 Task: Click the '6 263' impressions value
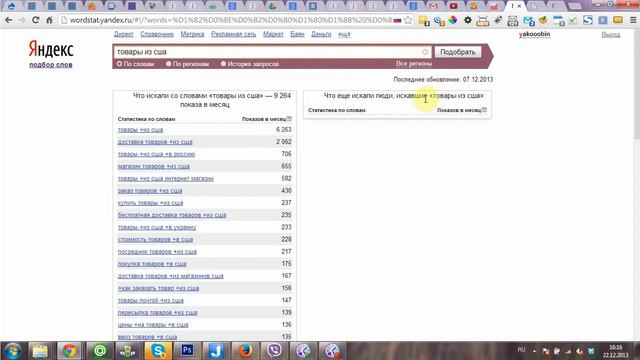click(284, 129)
